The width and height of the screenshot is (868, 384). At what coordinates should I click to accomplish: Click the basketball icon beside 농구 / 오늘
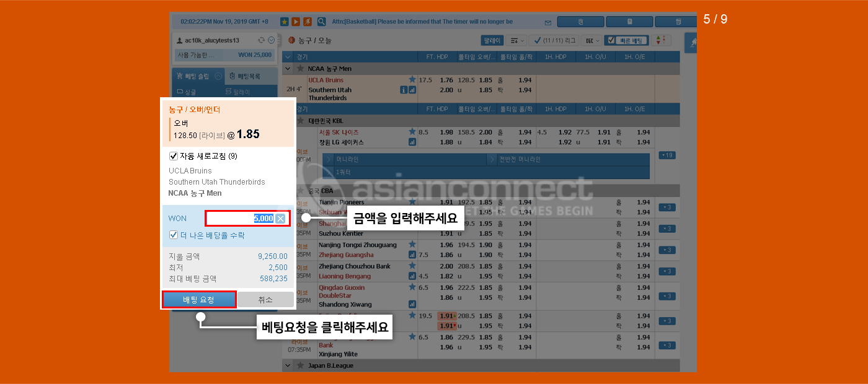click(292, 40)
